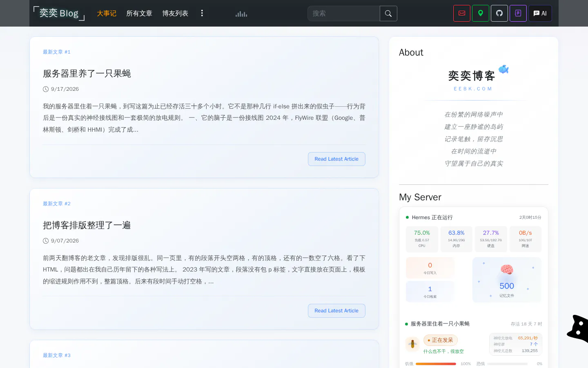Select the 大事记 menu item

click(x=107, y=13)
